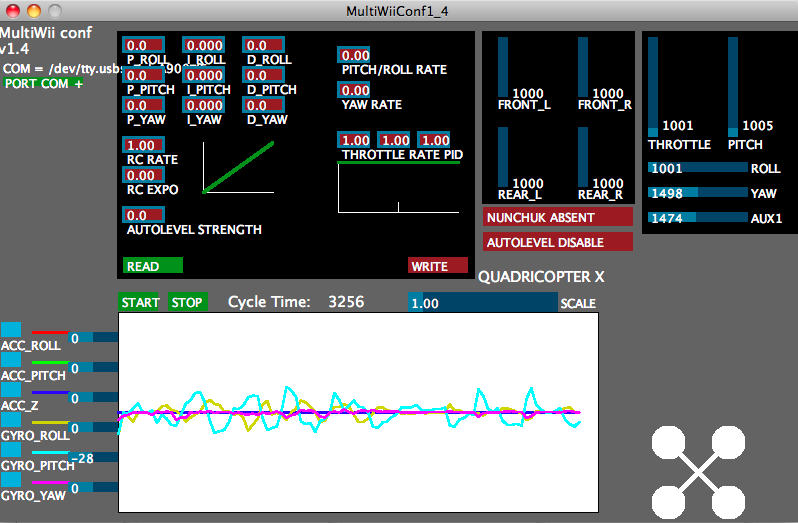Screen dimensions: 798x523
Task: Click the REAR_L motor output bar
Action: pos(503,157)
